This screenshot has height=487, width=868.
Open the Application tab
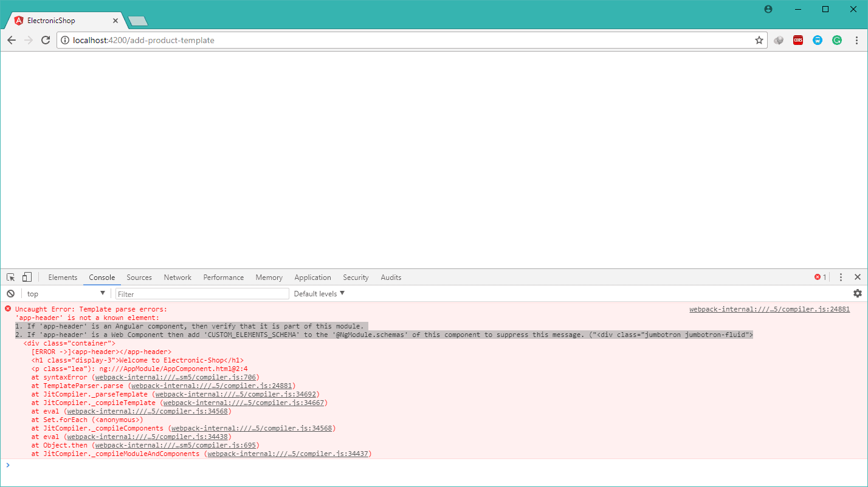point(312,278)
